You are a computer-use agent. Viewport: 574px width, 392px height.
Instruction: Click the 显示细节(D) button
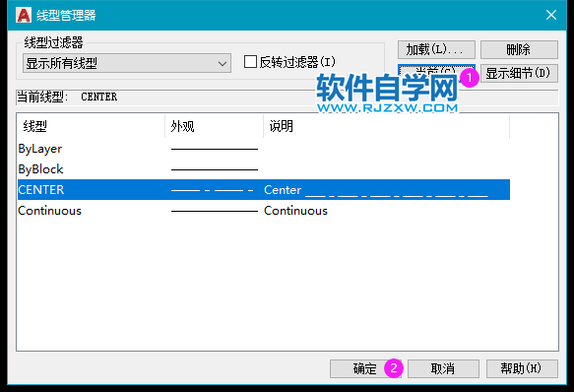coord(519,73)
